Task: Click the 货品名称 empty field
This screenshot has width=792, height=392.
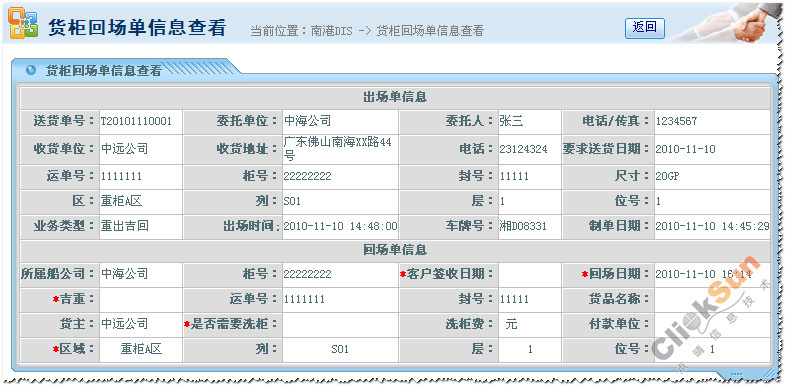Action: coord(712,300)
